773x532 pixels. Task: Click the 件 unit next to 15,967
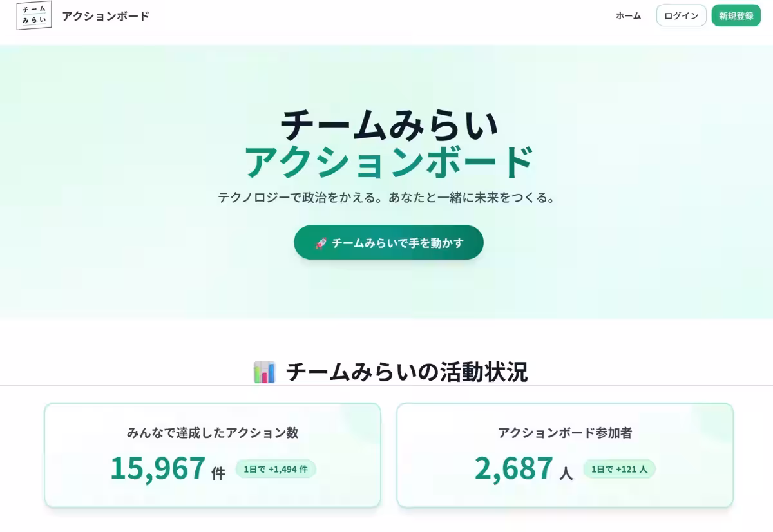click(218, 473)
